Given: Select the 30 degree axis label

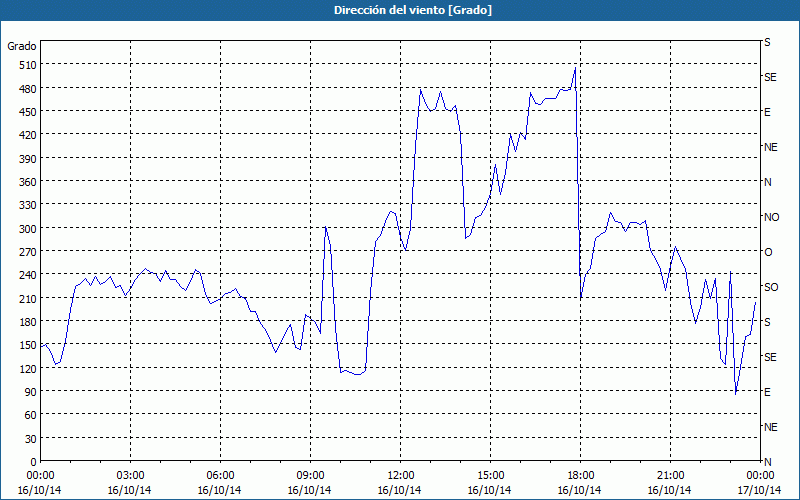Looking at the screenshot, I should coord(31,439).
